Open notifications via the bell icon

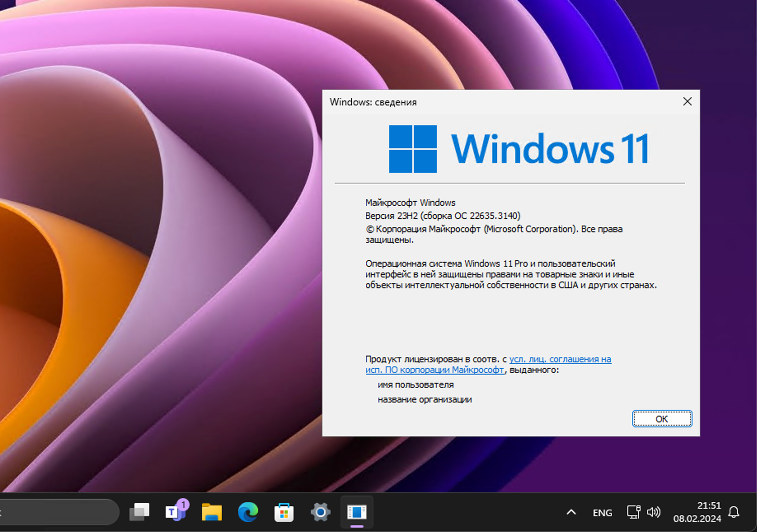click(x=735, y=512)
